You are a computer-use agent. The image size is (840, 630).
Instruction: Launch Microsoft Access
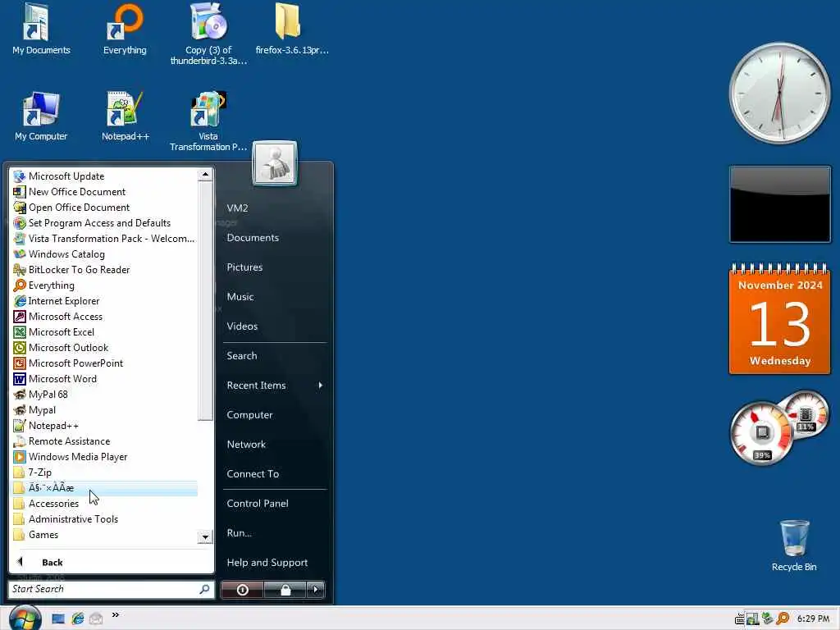[x=105, y=316]
